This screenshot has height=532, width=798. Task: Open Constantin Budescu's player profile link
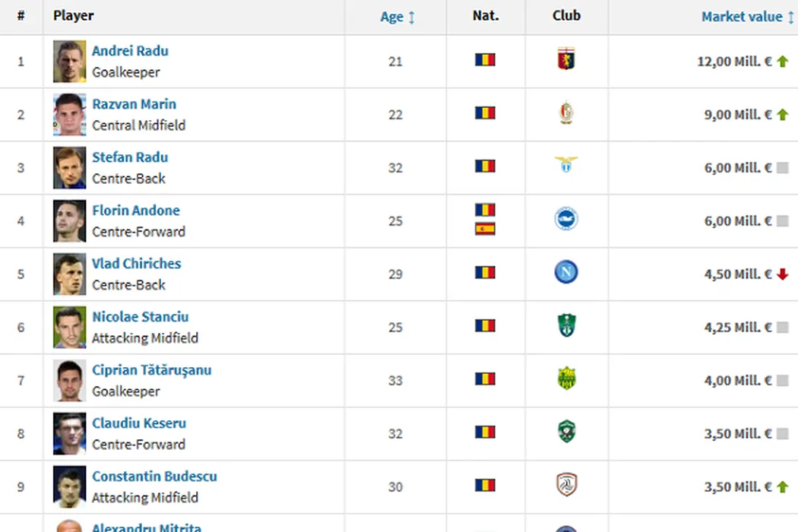pos(154,477)
